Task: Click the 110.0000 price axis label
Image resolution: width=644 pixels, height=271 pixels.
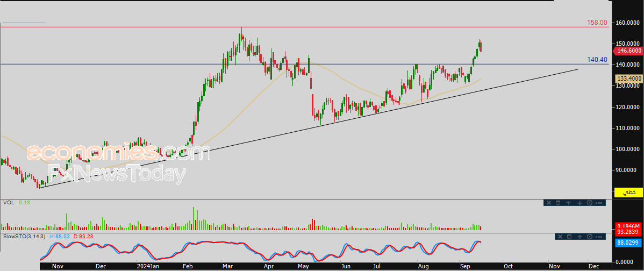Action: click(x=628, y=128)
